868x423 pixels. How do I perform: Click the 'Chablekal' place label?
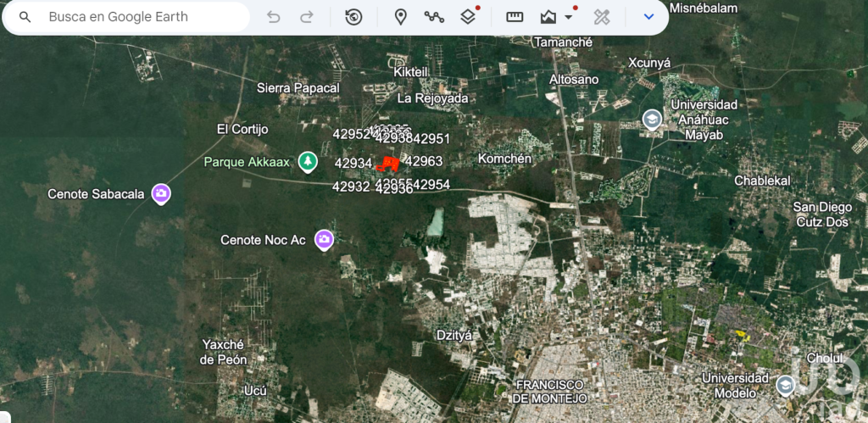tap(762, 181)
